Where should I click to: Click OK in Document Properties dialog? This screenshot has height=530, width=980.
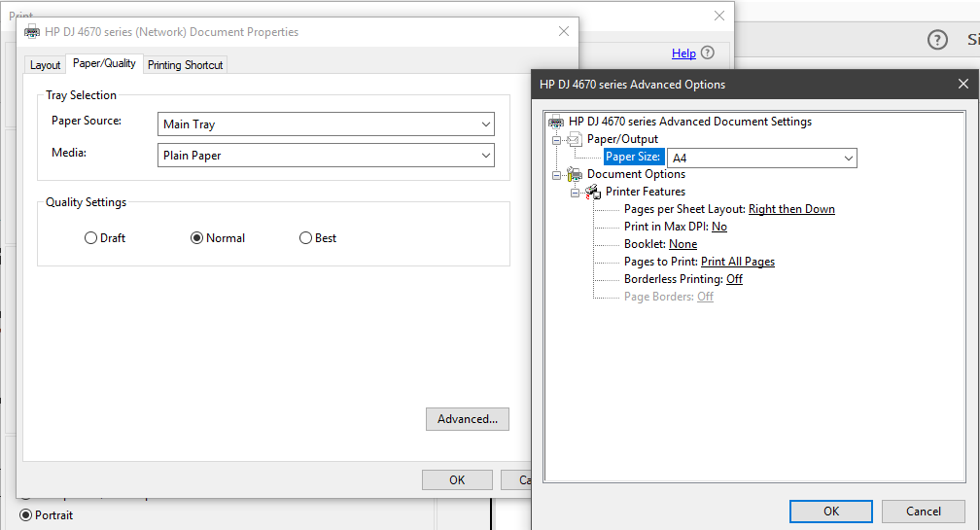(x=457, y=480)
